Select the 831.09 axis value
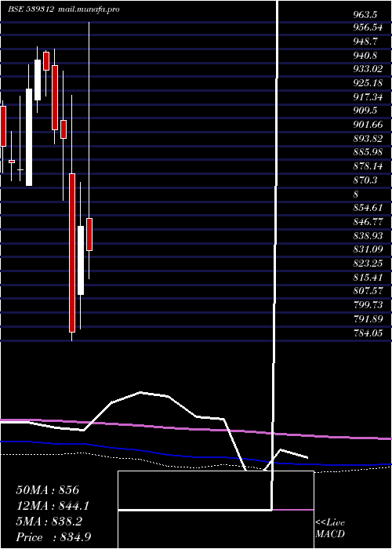 pos(368,249)
